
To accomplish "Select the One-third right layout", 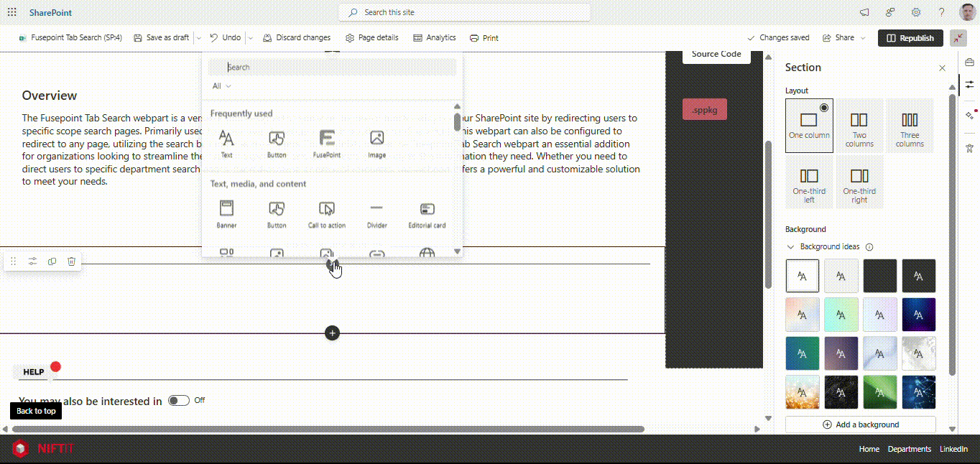I will point(859,182).
